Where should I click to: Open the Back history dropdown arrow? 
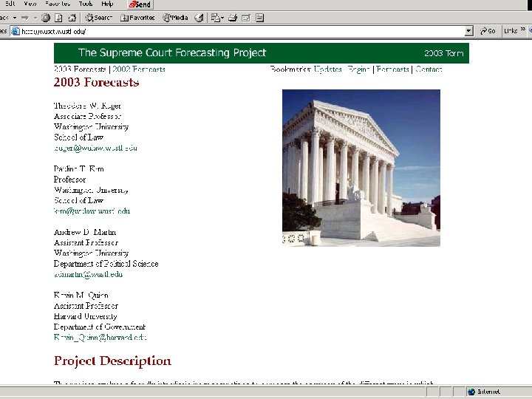(15, 18)
